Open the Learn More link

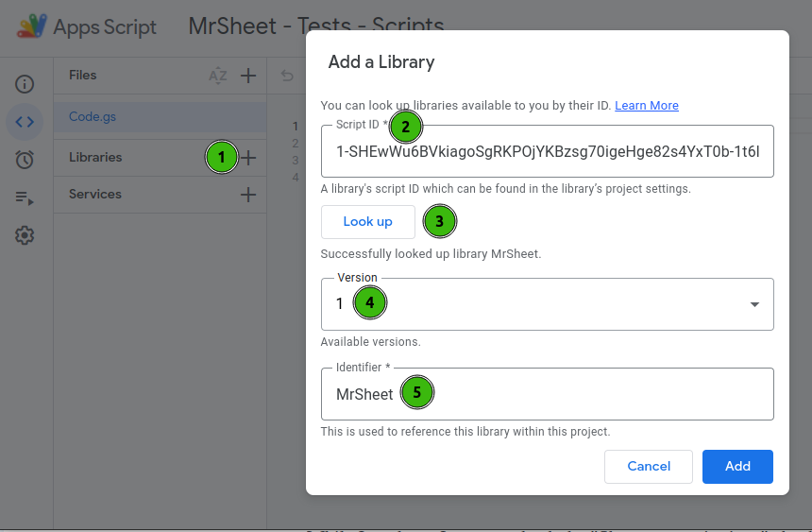click(646, 105)
